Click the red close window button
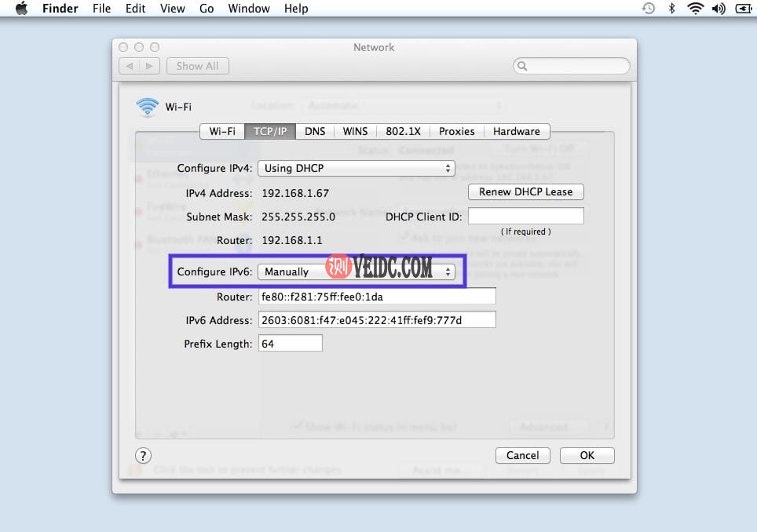The image size is (757, 532). [123, 47]
